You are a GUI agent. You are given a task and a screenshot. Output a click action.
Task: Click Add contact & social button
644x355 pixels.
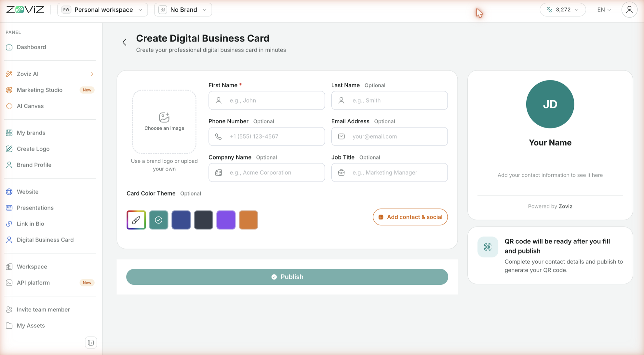point(410,217)
